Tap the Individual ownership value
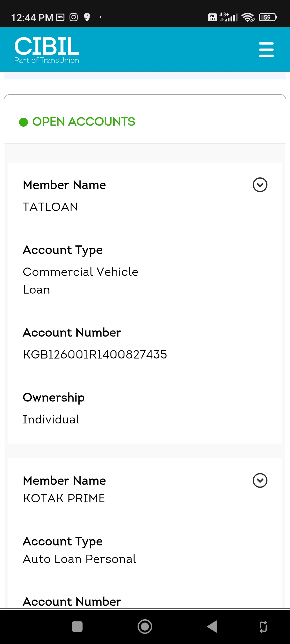The image size is (290, 644). coord(51,419)
